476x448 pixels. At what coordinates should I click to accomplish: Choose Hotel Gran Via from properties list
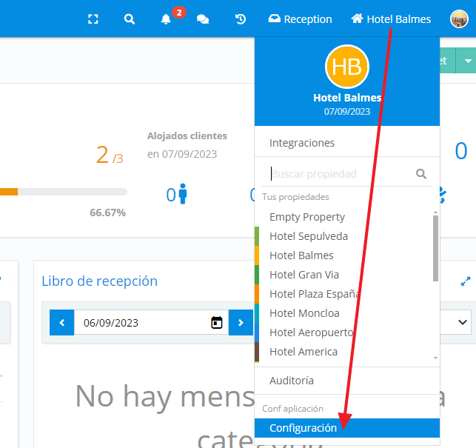[x=304, y=275]
